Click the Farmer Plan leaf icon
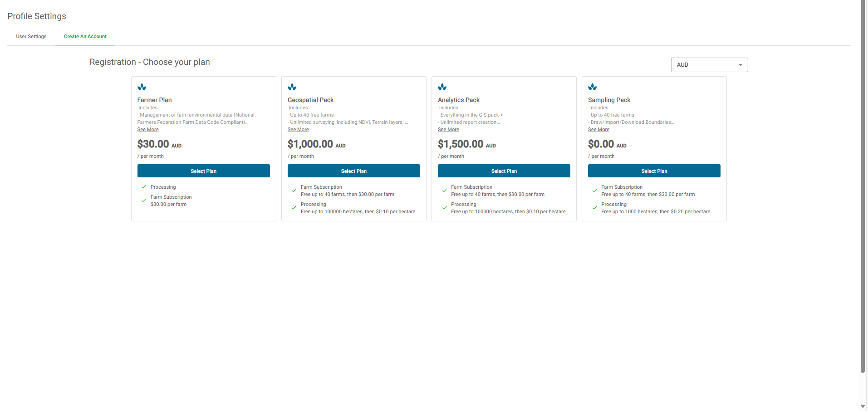The image size is (868, 411). pos(142,87)
